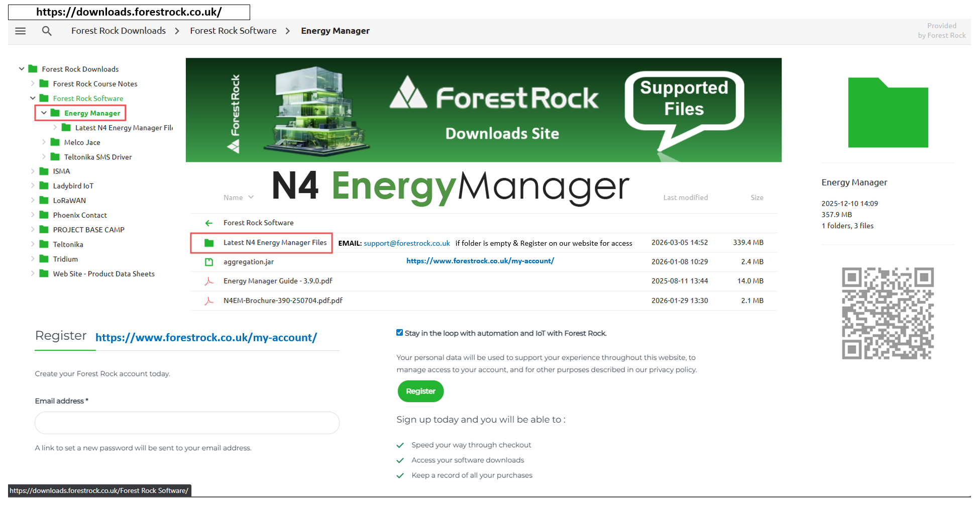
Task: Collapse the Forest Rock Downloads tree root
Action: point(22,69)
